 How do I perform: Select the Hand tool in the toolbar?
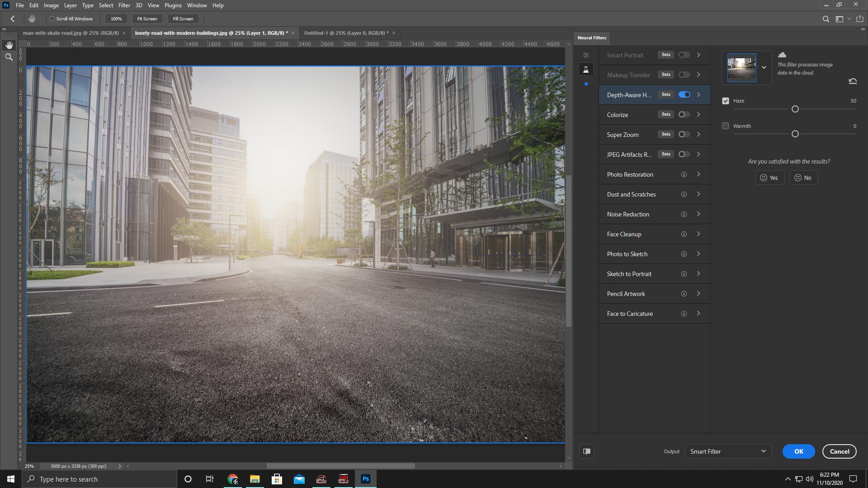pos(9,45)
